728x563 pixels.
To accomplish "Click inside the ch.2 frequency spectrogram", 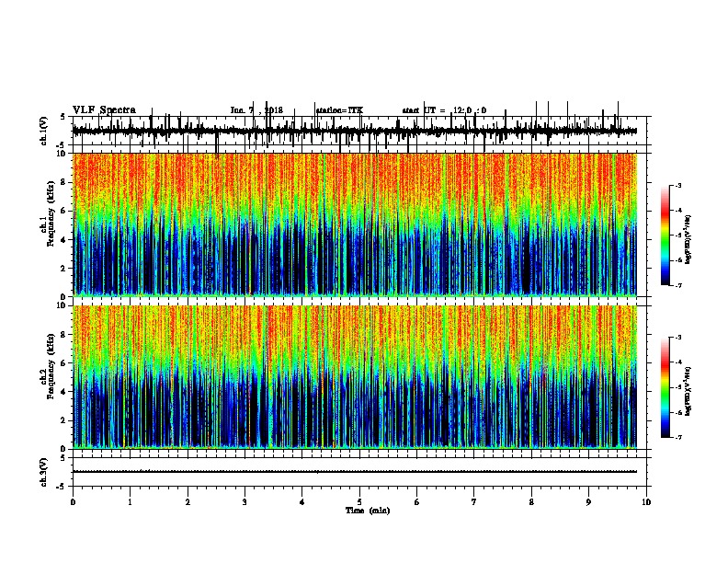I will 354,377.
